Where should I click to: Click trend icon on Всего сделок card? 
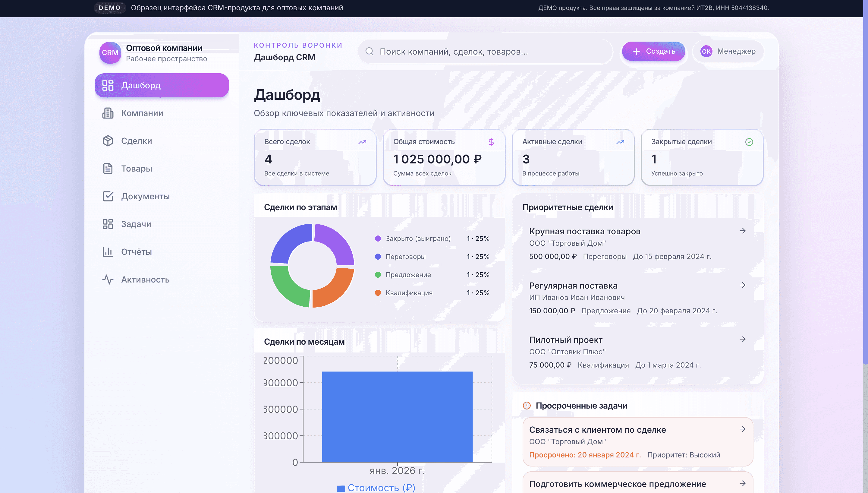point(362,142)
